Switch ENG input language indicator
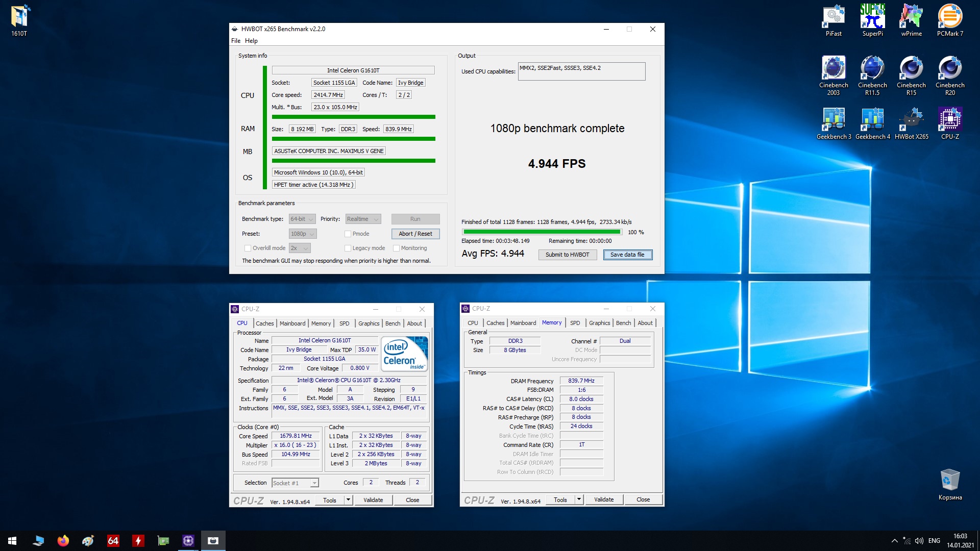Image resolution: width=980 pixels, height=551 pixels. click(934, 541)
